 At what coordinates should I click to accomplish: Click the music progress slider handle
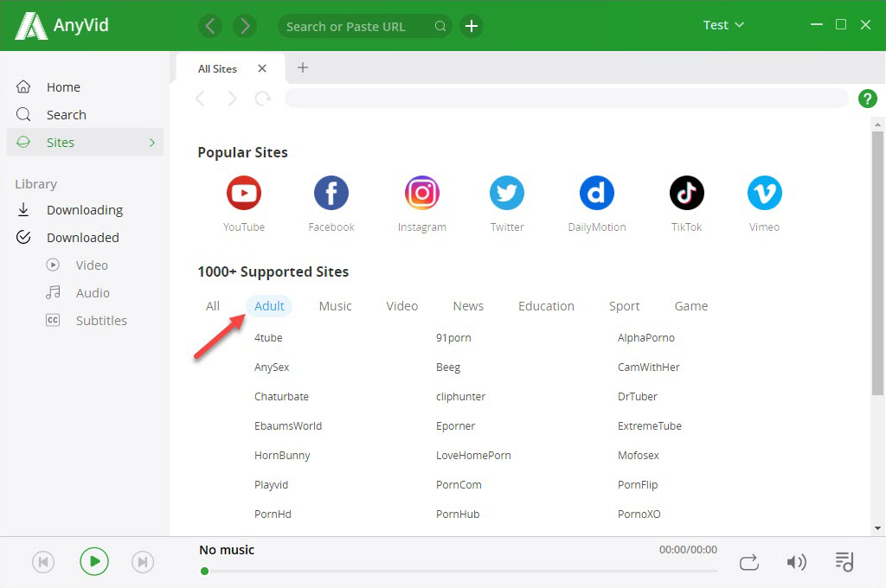tap(204, 571)
